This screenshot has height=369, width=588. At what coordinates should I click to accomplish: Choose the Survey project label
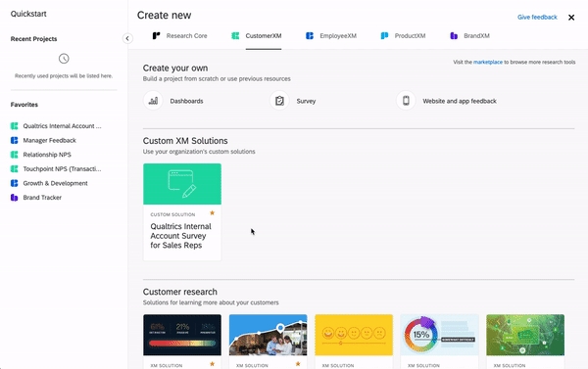tap(306, 101)
